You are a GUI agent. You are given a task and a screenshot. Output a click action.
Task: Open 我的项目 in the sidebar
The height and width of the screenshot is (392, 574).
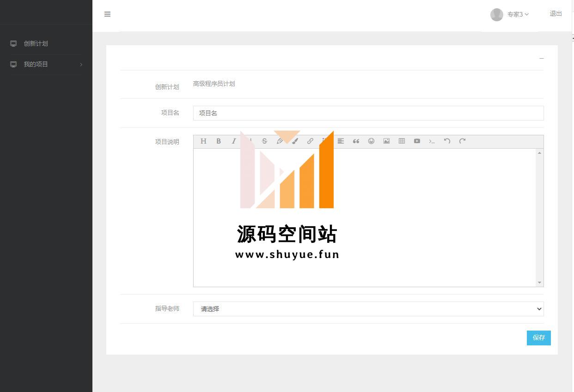pyautogui.click(x=36, y=64)
